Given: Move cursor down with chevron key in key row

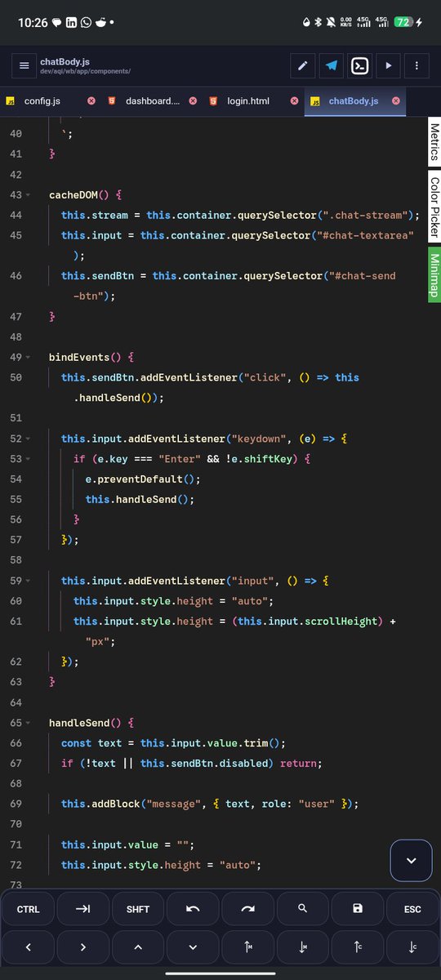Looking at the screenshot, I should coord(193,947).
